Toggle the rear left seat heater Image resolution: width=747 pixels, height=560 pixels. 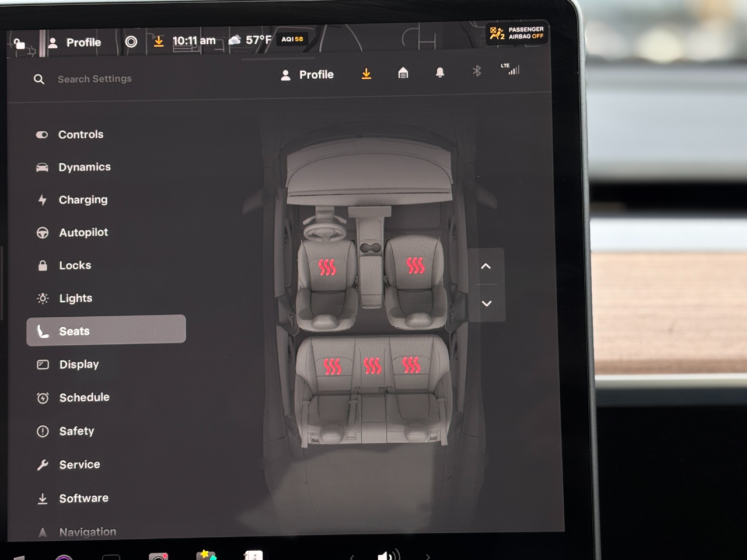coord(332,366)
